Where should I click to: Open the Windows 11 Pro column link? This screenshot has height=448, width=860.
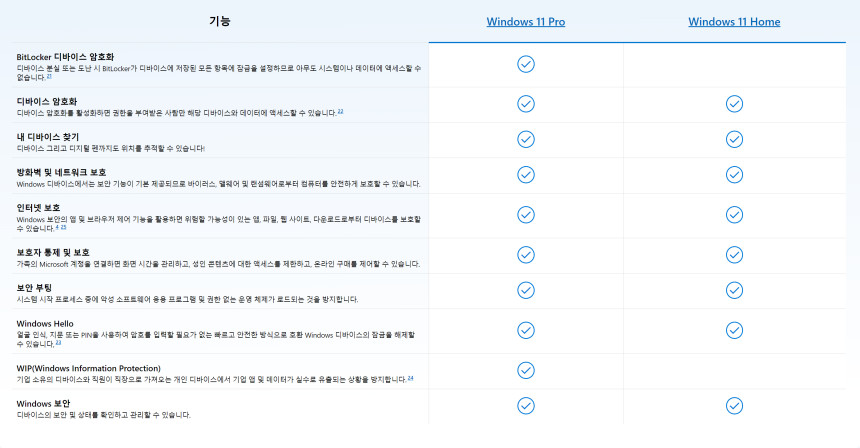(525, 22)
